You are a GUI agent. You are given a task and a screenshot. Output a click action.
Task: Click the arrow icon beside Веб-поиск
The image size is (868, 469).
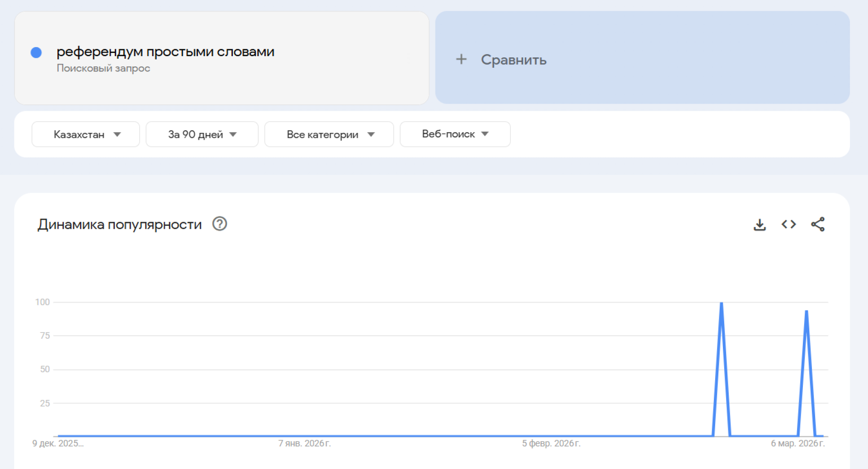click(485, 134)
